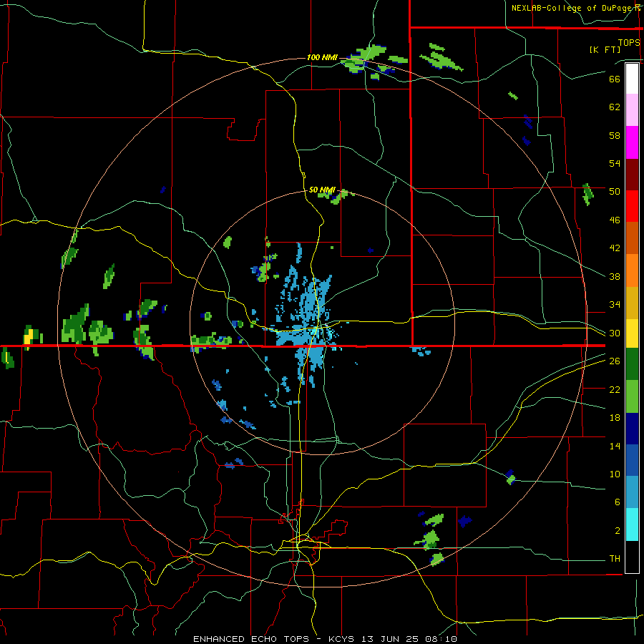Click the white swatch in the tops legend
This screenshot has width=644, height=644.
click(x=632, y=79)
